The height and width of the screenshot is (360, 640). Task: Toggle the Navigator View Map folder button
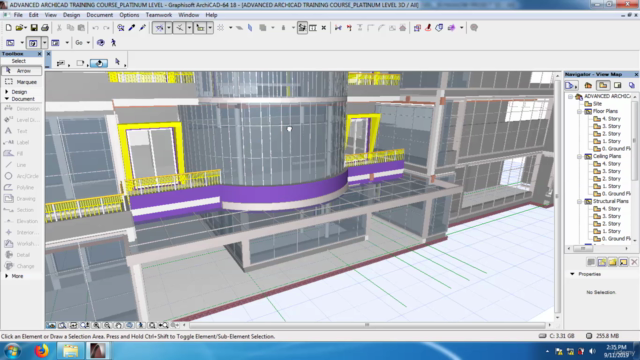pyautogui.click(x=603, y=85)
